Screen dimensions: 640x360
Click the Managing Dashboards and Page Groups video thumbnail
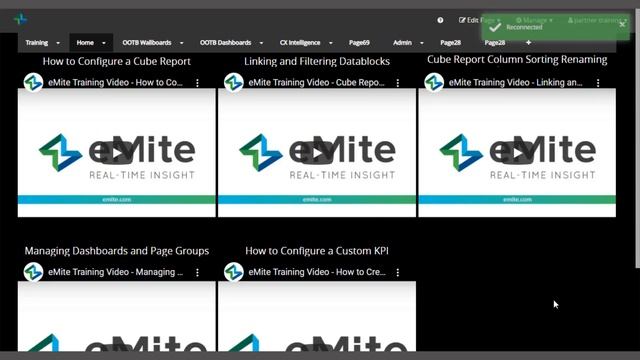click(x=117, y=316)
